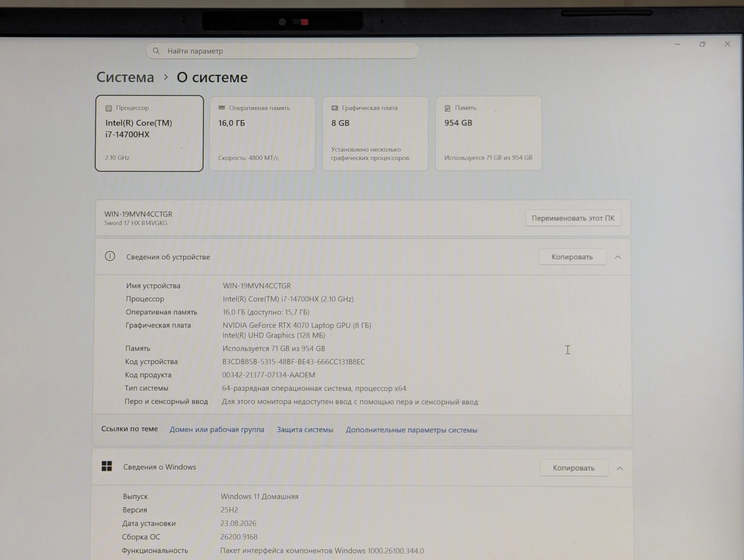Click 'Ссылки по теме' label
The height and width of the screenshot is (560, 744).
(x=129, y=429)
